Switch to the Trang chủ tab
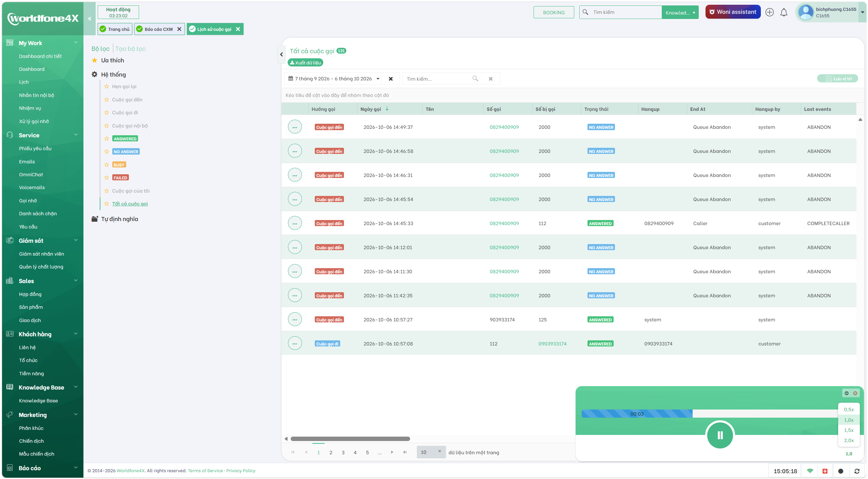Screen dimensions: 868x479 [115, 29]
